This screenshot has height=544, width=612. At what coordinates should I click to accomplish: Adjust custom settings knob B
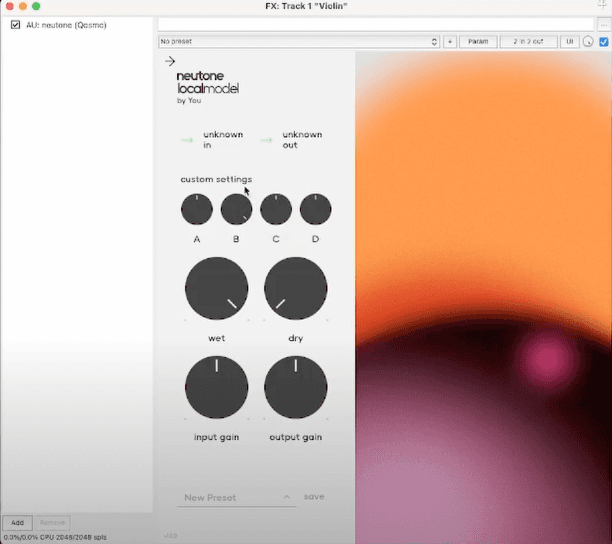click(x=236, y=209)
